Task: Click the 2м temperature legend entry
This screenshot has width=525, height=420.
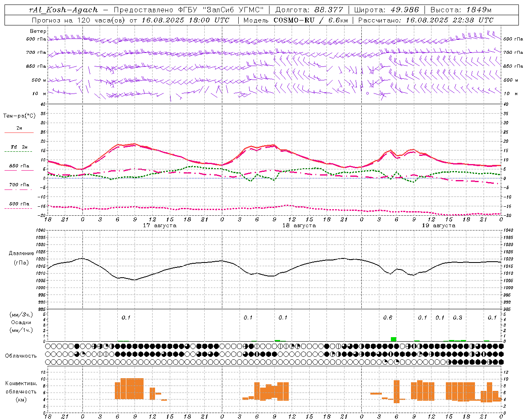Action: 19,128
